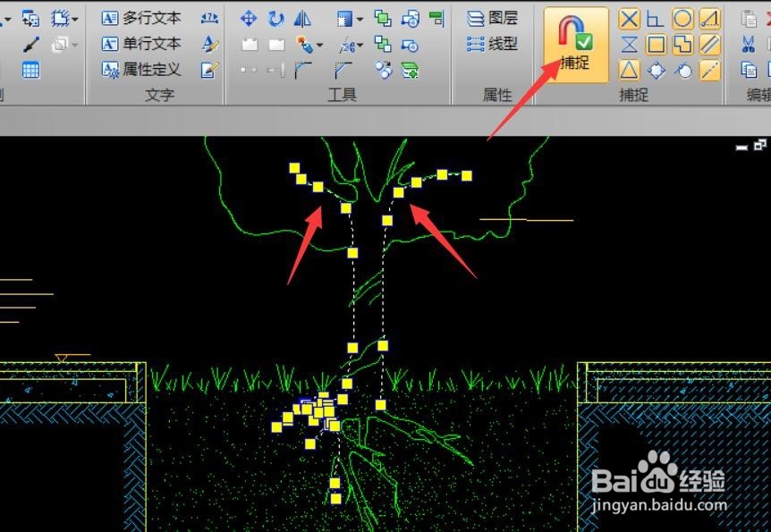Open the spline tool dropdown arrow
Screen dimensions: 771x532
click(359, 46)
